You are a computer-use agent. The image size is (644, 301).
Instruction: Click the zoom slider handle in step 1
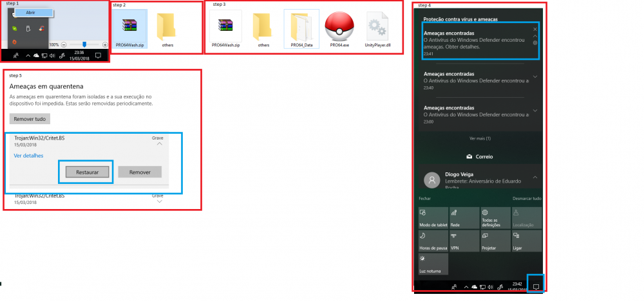(x=84, y=44)
